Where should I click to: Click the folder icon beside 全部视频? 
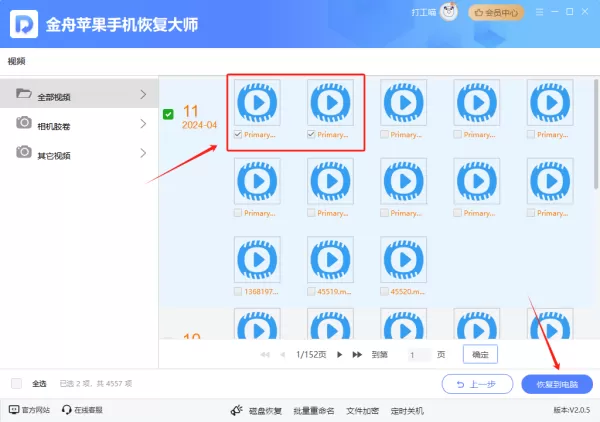click(24, 93)
